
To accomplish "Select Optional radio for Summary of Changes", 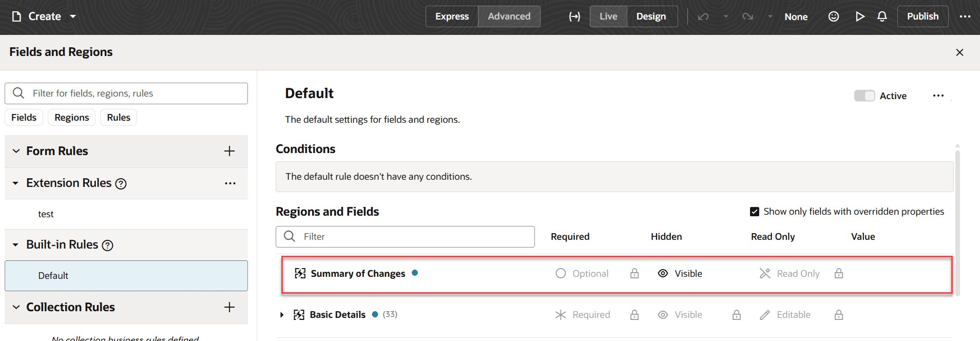I will pos(561,274).
